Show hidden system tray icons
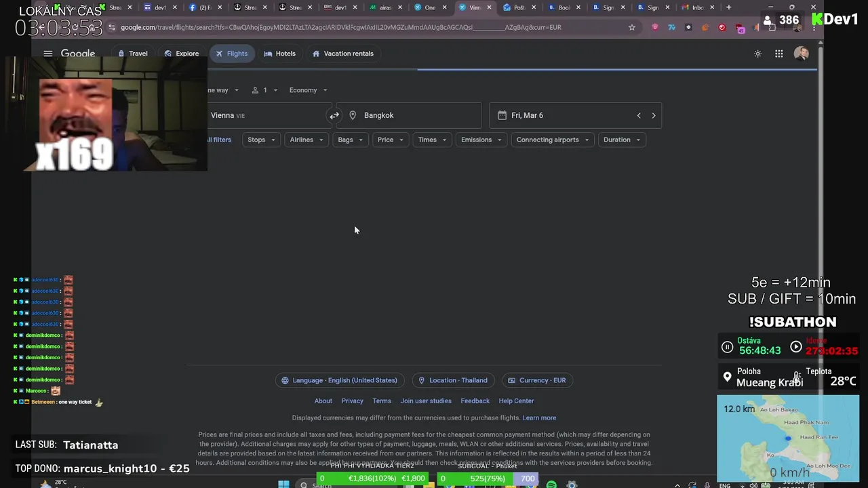Viewport: 868px width, 488px height. point(677,485)
